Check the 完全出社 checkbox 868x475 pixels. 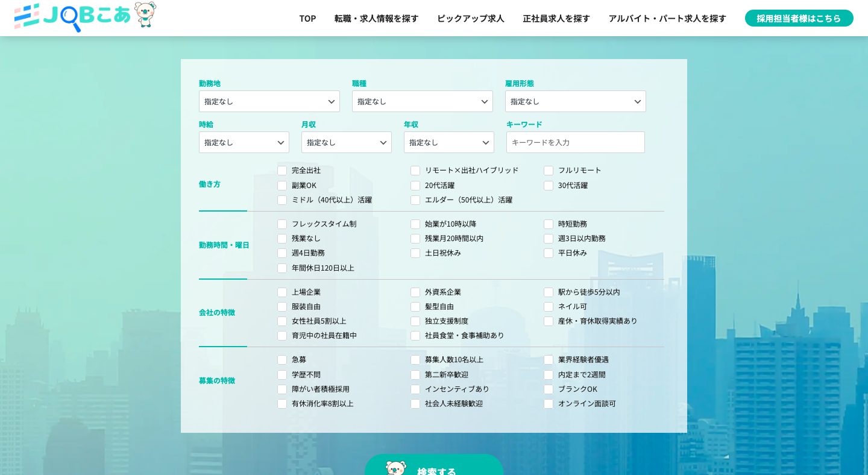282,171
